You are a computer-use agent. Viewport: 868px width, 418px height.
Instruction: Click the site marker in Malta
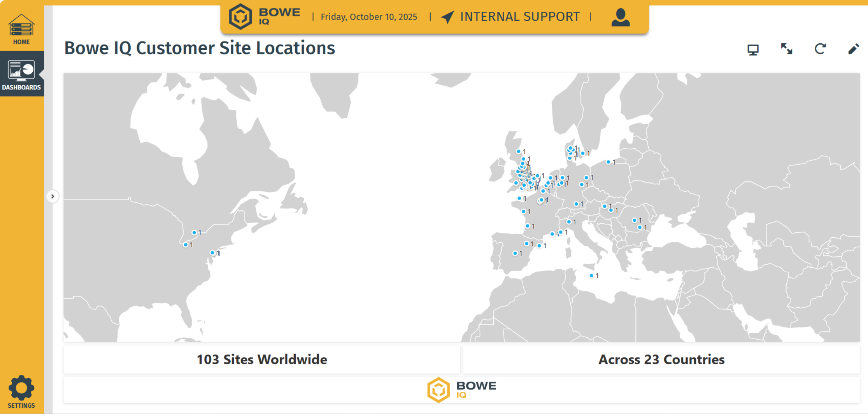pos(591,276)
